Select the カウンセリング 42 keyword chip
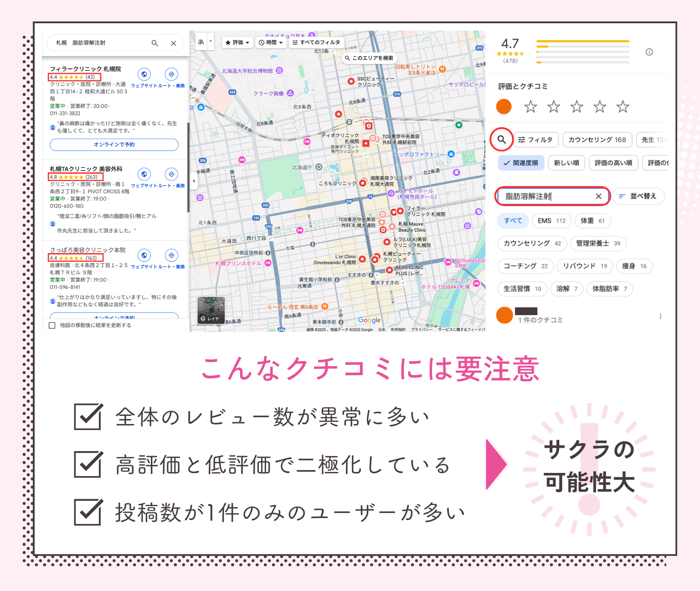 tap(532, 244)
